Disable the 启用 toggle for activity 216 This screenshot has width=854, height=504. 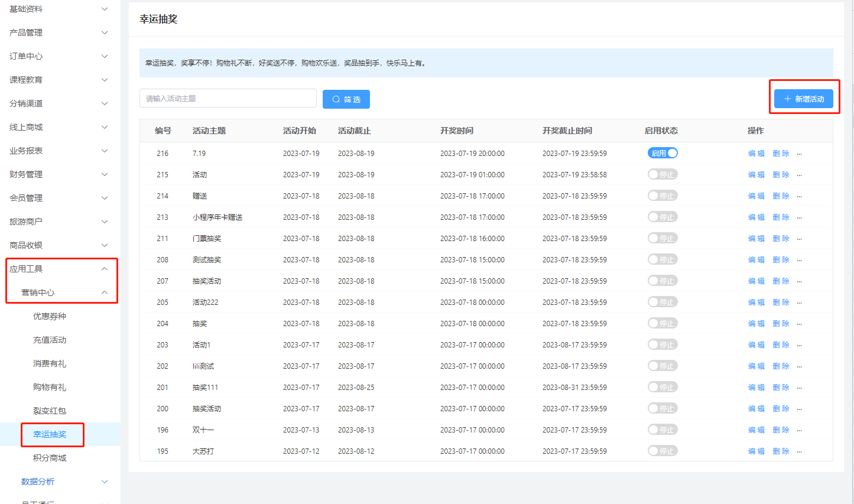[663, 153]
